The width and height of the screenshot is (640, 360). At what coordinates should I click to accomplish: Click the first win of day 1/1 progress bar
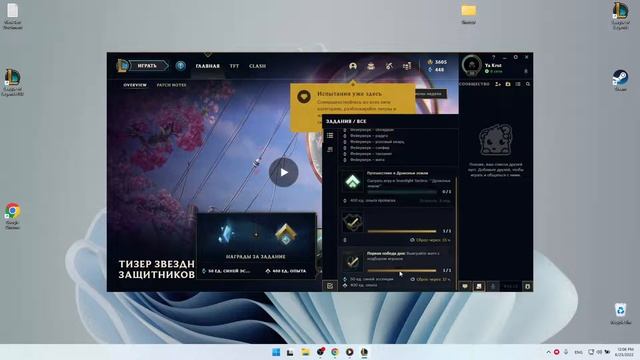tap(402, 270)
